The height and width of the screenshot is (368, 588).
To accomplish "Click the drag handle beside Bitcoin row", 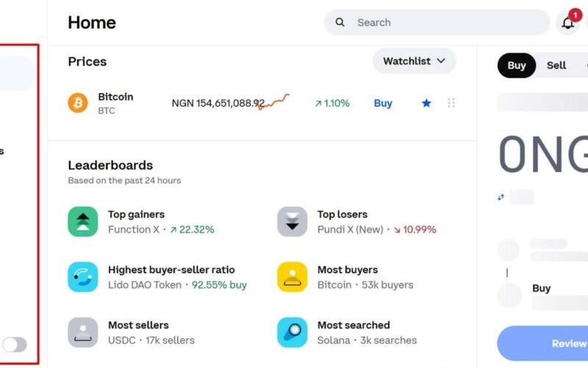I will [x=451, y=103].
